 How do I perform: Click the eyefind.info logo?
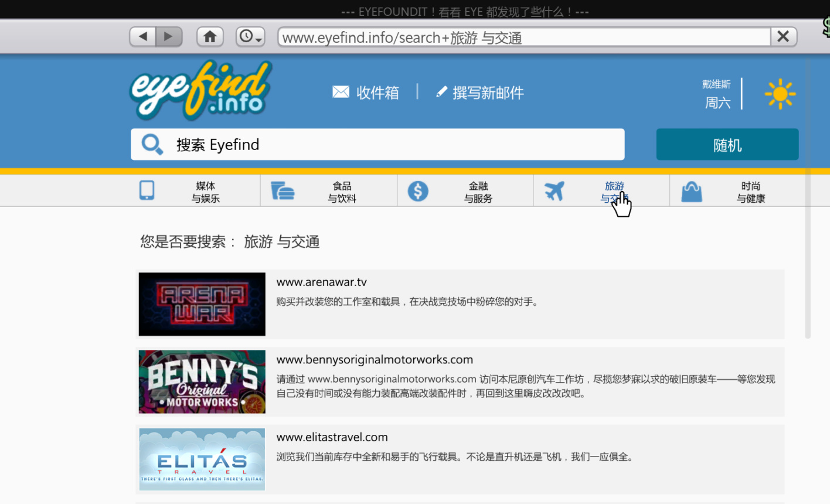201,90
